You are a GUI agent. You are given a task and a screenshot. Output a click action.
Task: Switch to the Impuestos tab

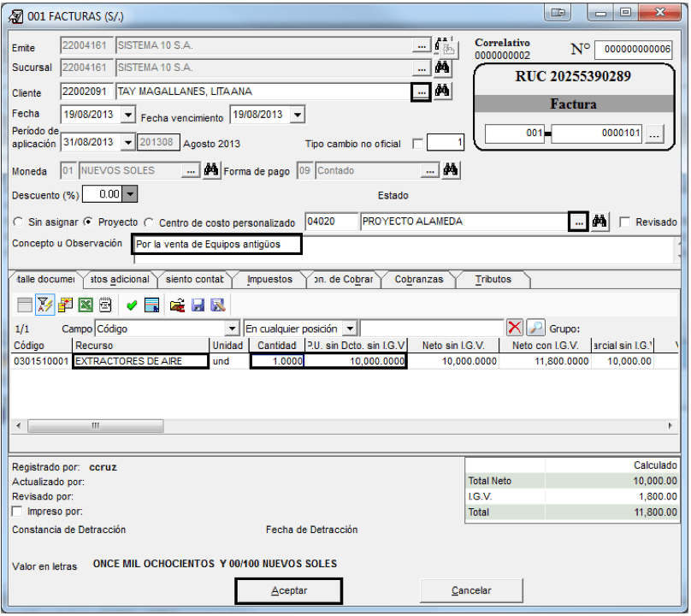point(269,280)
